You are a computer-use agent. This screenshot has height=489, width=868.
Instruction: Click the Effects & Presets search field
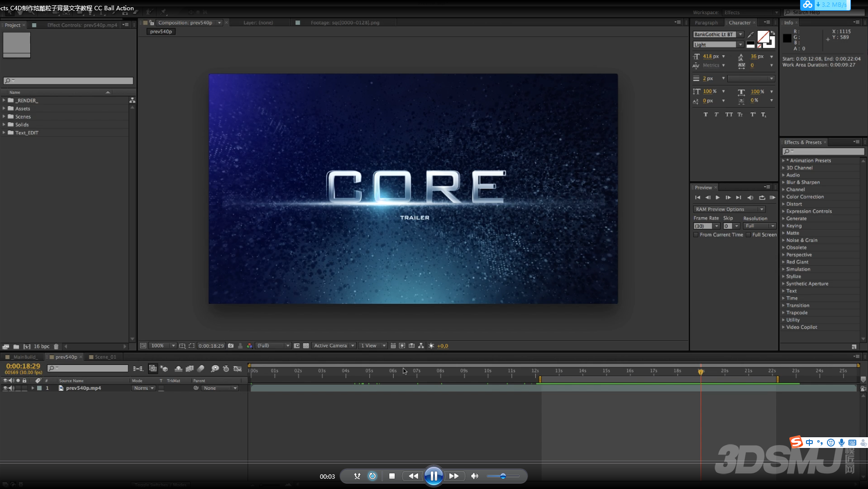click(x=823, y=151)
